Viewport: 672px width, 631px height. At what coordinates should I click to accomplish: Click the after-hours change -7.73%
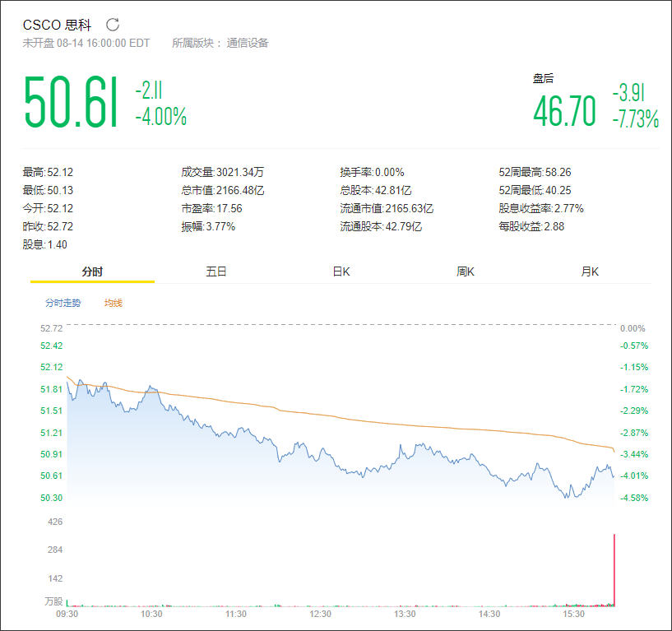tap(636, 118)
